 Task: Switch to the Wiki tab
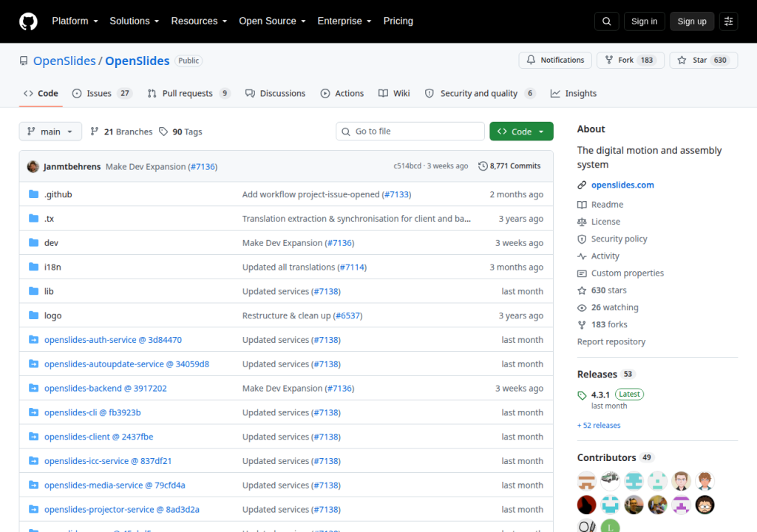(394, 93)
